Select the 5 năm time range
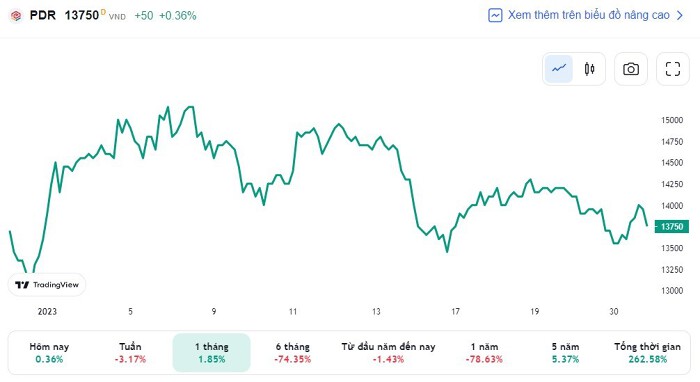 (x=565, y=353)
